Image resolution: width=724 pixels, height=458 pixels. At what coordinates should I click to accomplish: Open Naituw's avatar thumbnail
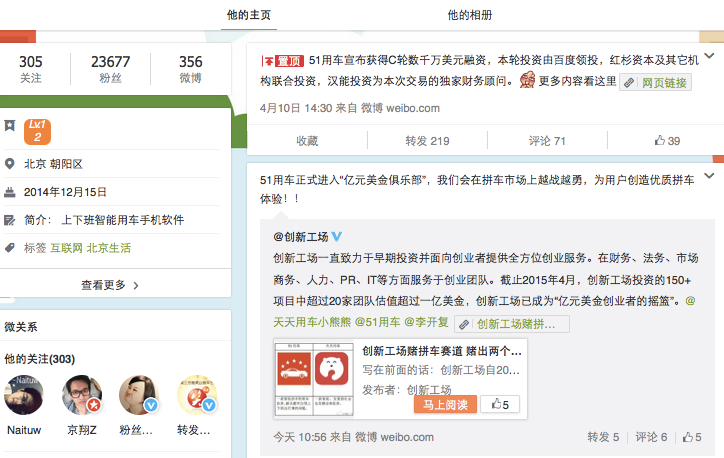pos(24,395)
